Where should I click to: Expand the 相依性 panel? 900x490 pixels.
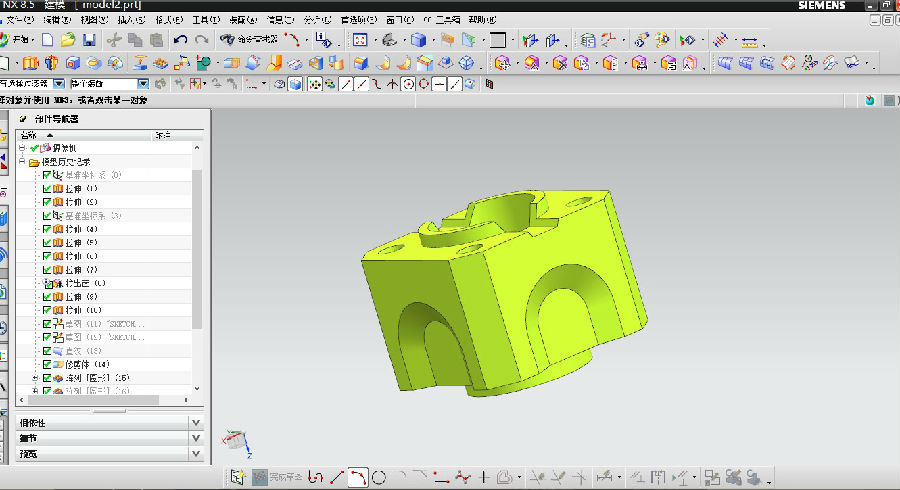(195, 423)
